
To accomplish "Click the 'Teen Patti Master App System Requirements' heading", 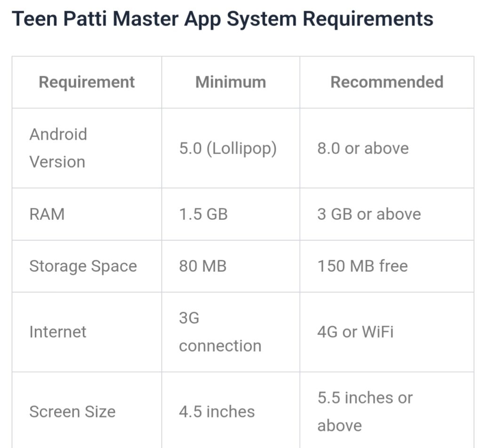I will pos(223,19).
